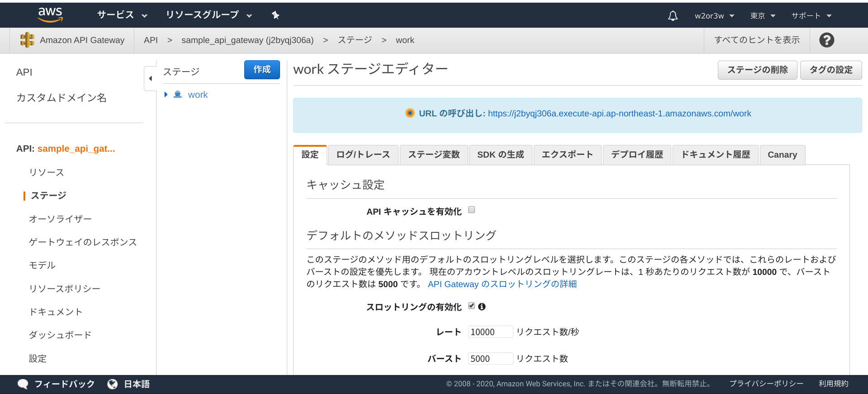Uncheck the throttling enable checkbox
Image resolution: width=868 pixels, height=394 pixels.
[471, 306]
